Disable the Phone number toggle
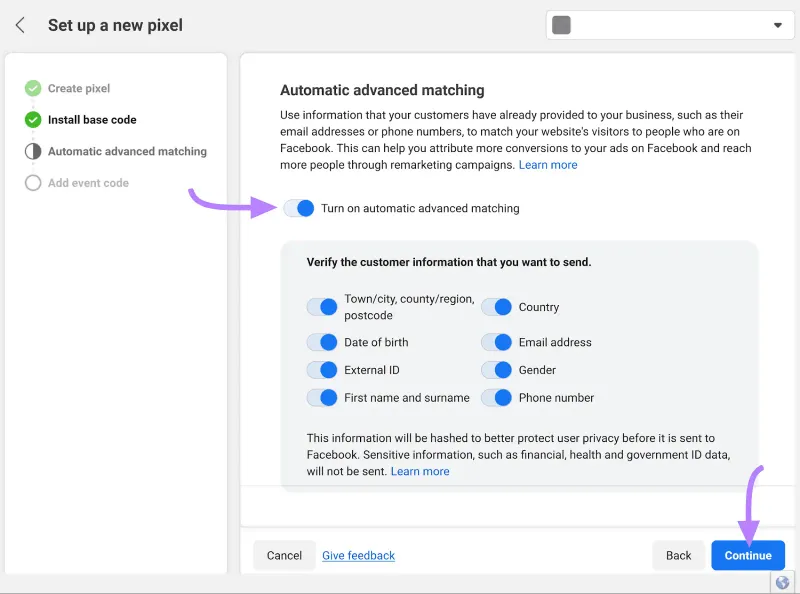Viewport: 800px width, 594px height. pyautogui.click(x=498, y=397)
